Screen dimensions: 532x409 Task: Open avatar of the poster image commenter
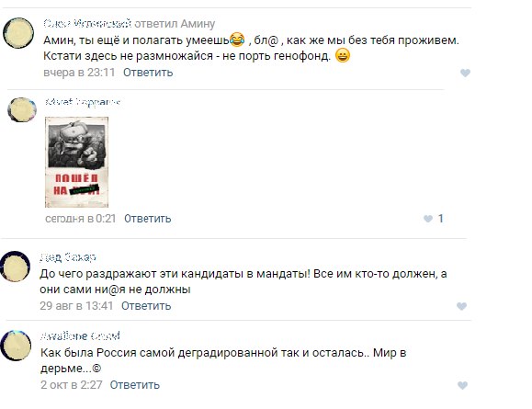click(22, 110)
